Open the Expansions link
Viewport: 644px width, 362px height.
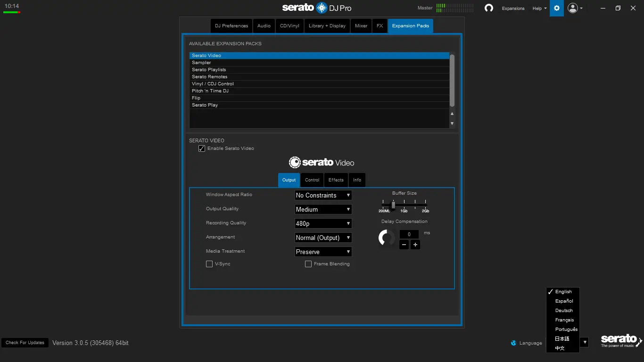513,8
